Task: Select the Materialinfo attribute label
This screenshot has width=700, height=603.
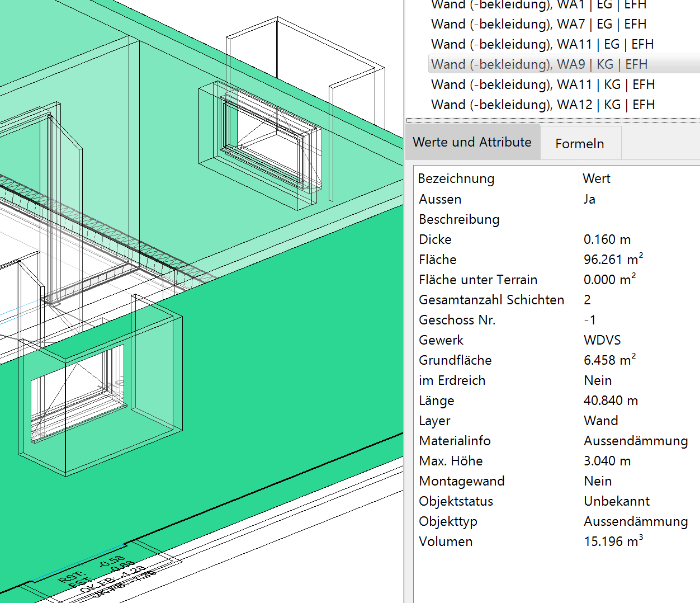Action: [x=455, y=441]
